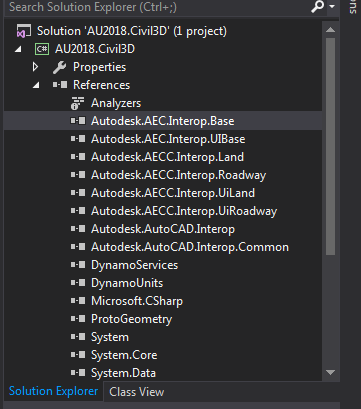Select the DynamoServices reference

[135, 265]
